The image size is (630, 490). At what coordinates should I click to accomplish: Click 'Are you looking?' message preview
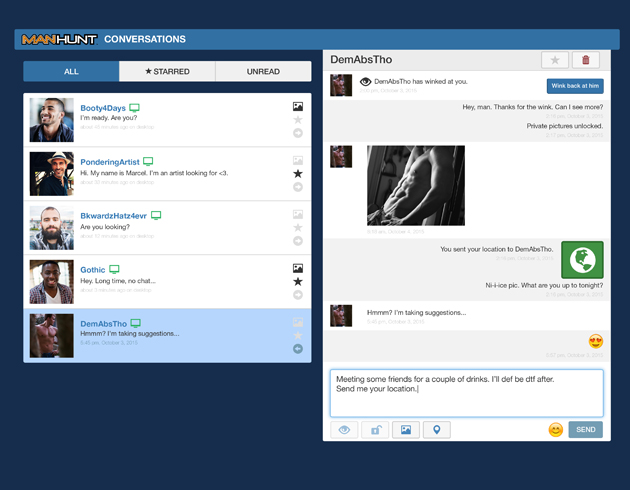tap(105, 227)
